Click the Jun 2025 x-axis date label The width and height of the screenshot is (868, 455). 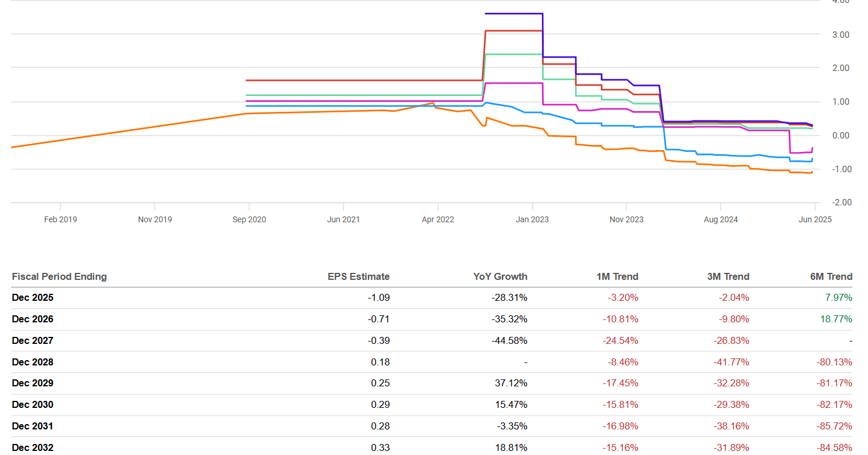coord(815,220)
